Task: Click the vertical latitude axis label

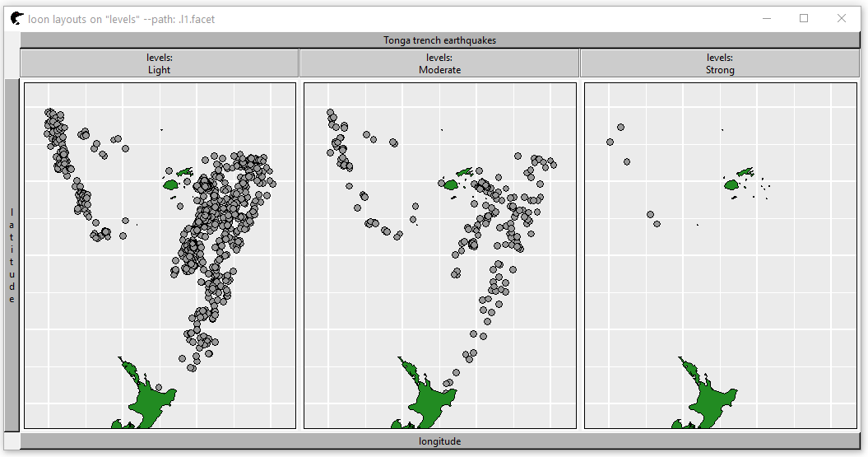Action: click(12, 255)
